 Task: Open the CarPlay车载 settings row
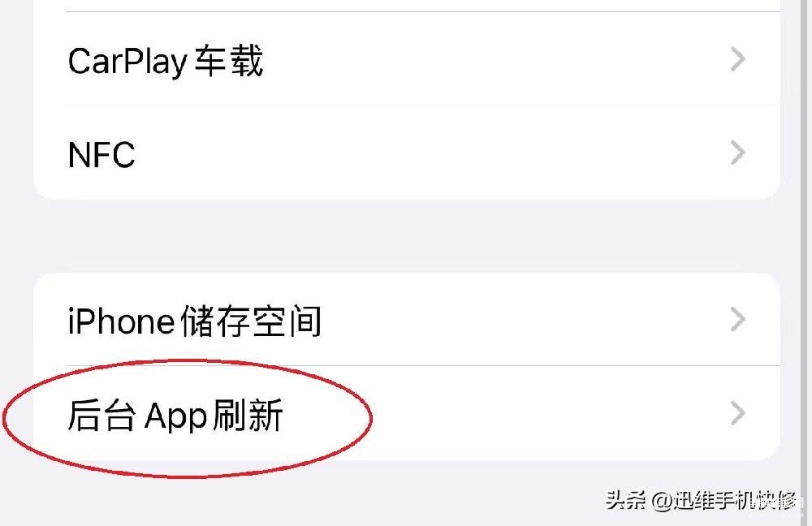coord(407,58)
